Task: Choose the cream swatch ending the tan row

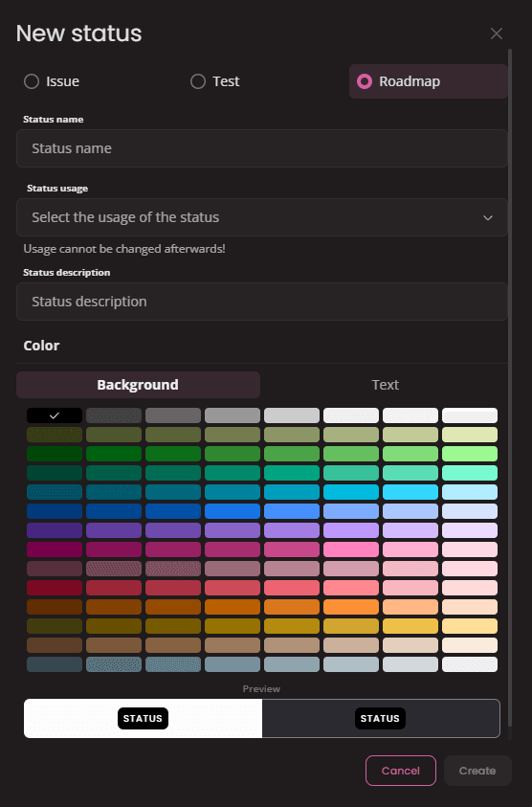Action: (470, 645)
